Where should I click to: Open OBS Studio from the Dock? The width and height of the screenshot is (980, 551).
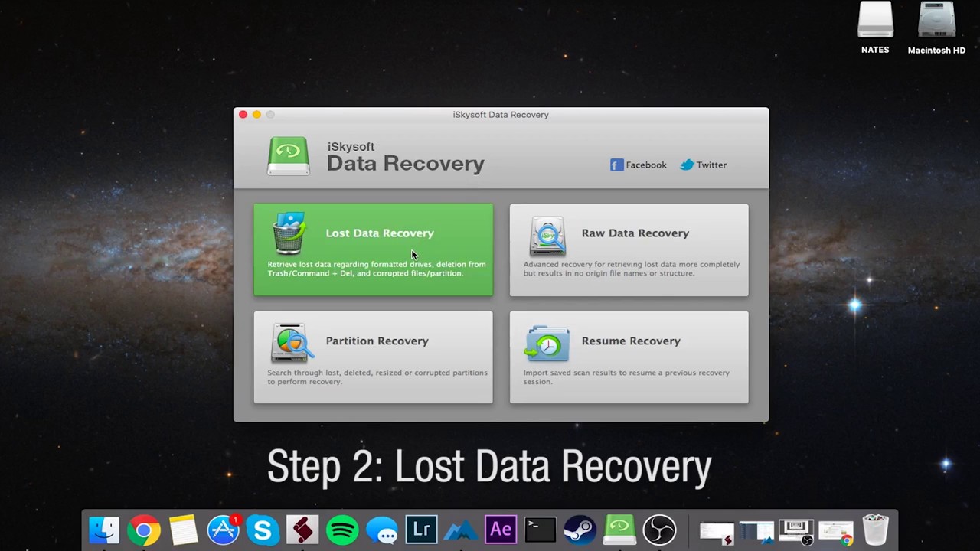(x=659, y=530)
